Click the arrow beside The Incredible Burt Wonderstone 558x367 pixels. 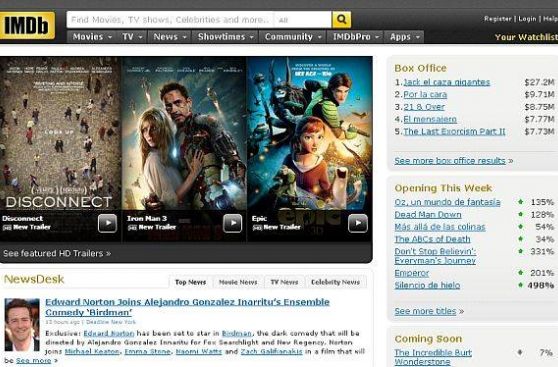520,353
